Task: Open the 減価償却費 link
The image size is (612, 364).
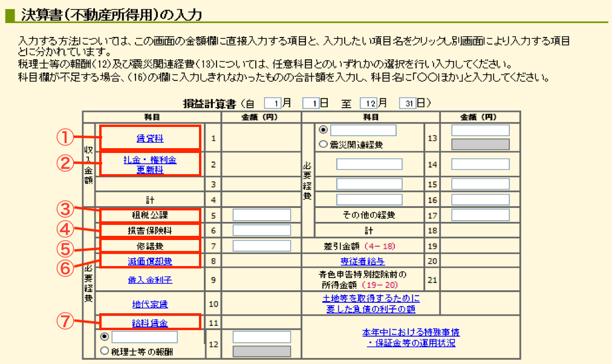Action: [x=150, y=261]
